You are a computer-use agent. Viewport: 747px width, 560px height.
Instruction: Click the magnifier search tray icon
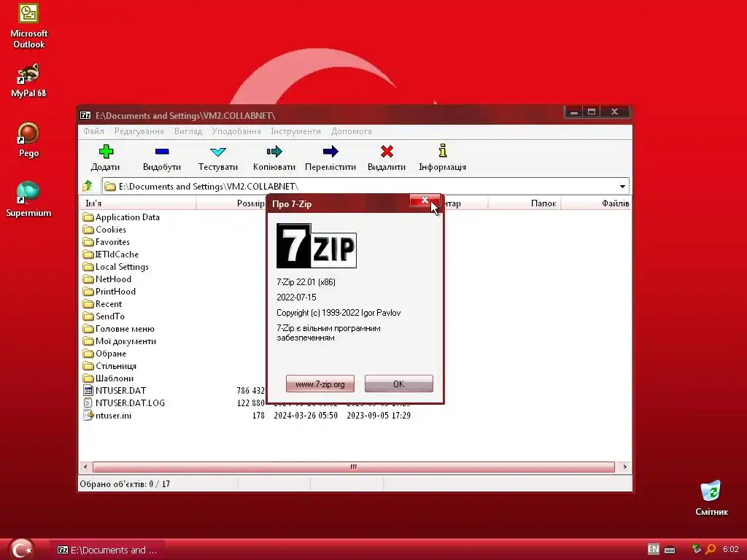coord(711,550)
